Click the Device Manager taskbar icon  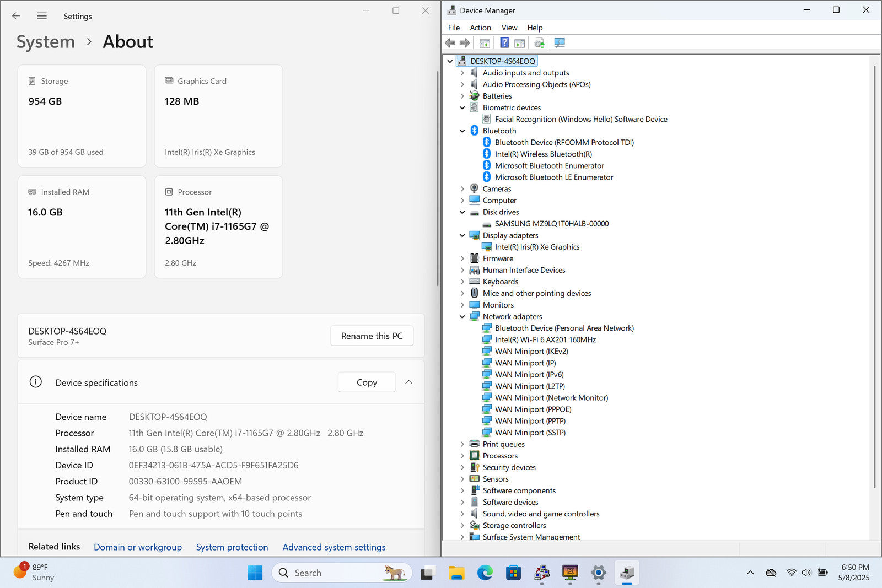[627, 573]
